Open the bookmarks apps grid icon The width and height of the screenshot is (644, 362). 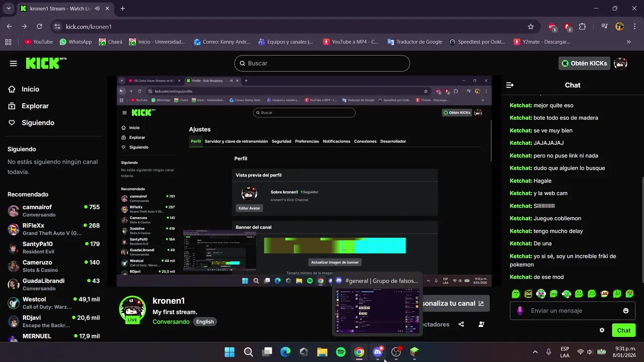[x=8, y=42]
